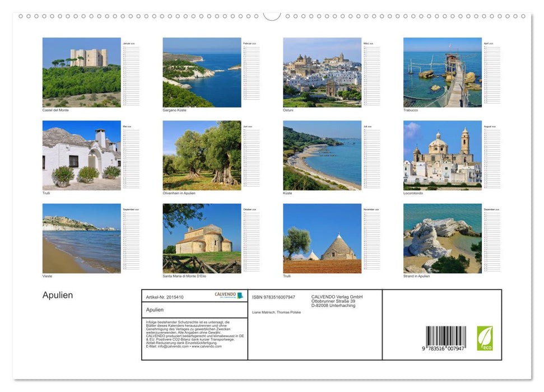
Task: Select the ISBN 9783516007947 text
Action: tap(273, 296)
